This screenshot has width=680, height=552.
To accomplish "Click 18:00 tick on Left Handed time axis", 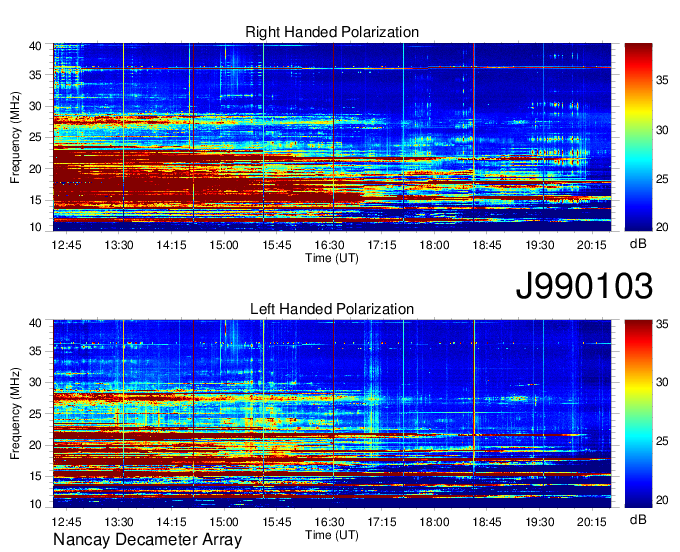I will [434, 522].
